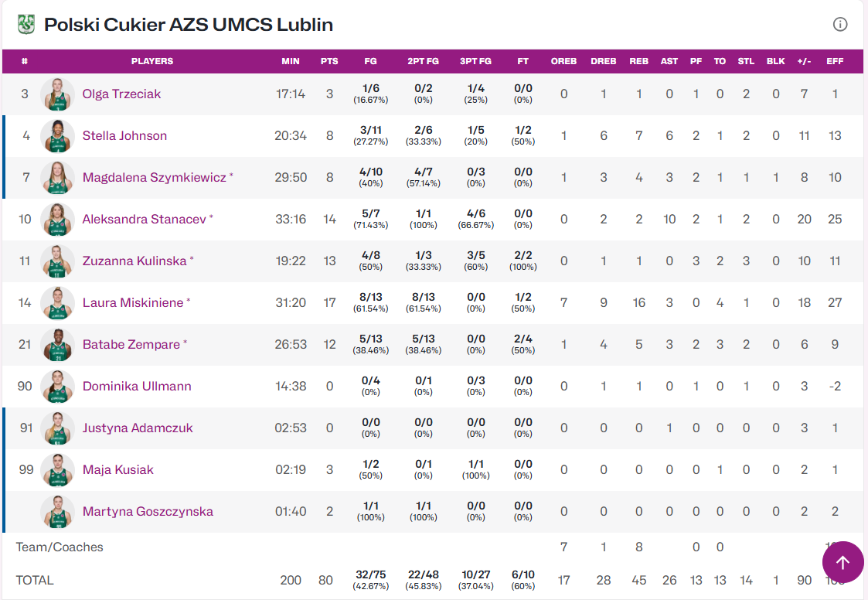Viewport: 868px width, 600px height.
Task: Click the MIN column header
Action: [x=290, y=61]
